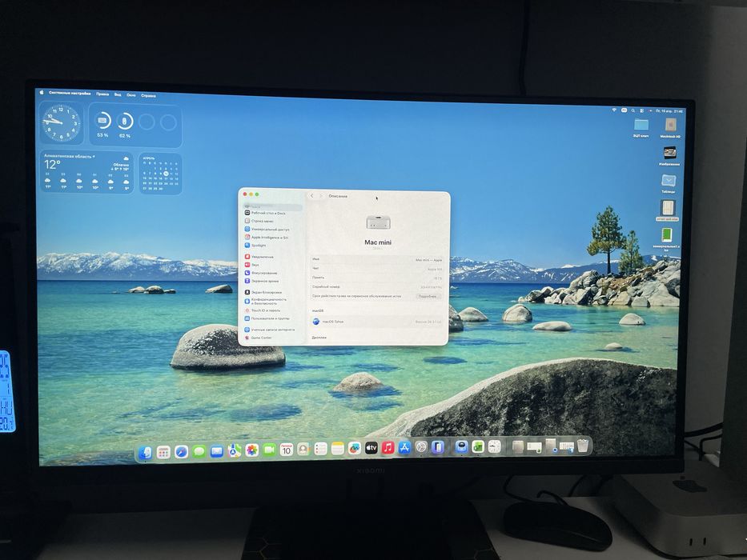
Task: Select the Изображения stack on desktop
Action: 669,156
